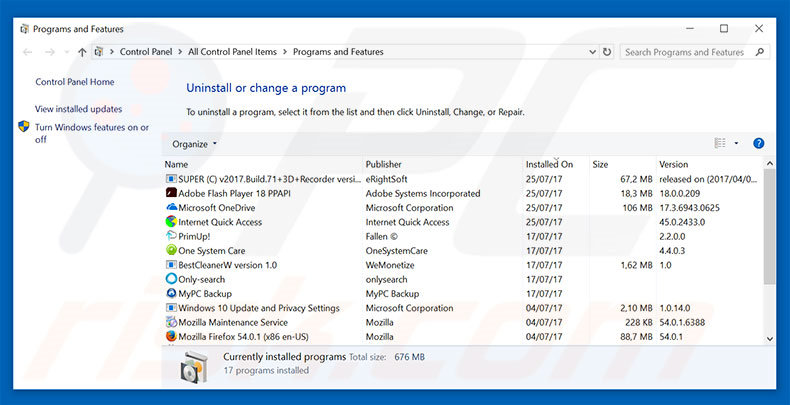Click the Windows 10 Update and Privacy icon
790x405 pixels.
[171, 308]
